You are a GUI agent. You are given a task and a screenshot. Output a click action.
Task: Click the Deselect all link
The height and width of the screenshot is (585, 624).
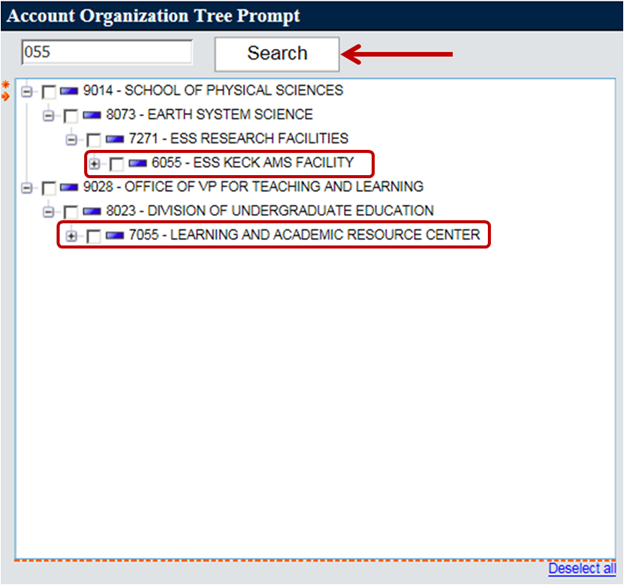click(x=582, y=568)
